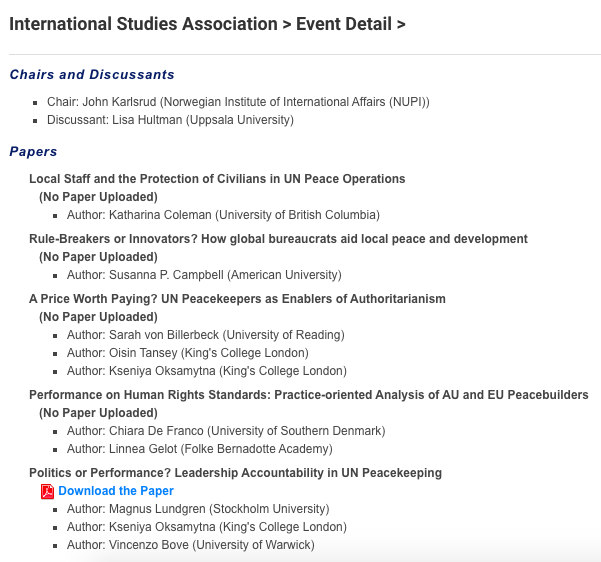This screenshot has width=601, height=562.
Task: Select author Oisin Tansey
Action: point(188,353)
